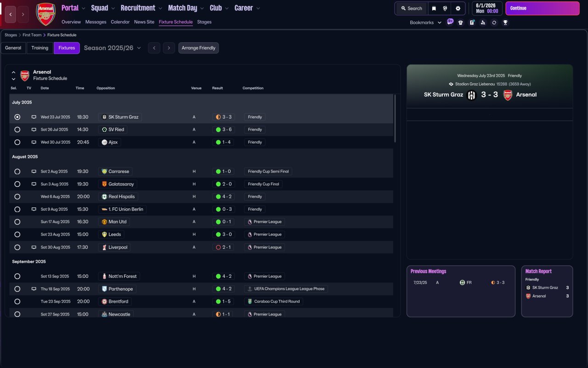Open the Match Report card

[547, 291]
